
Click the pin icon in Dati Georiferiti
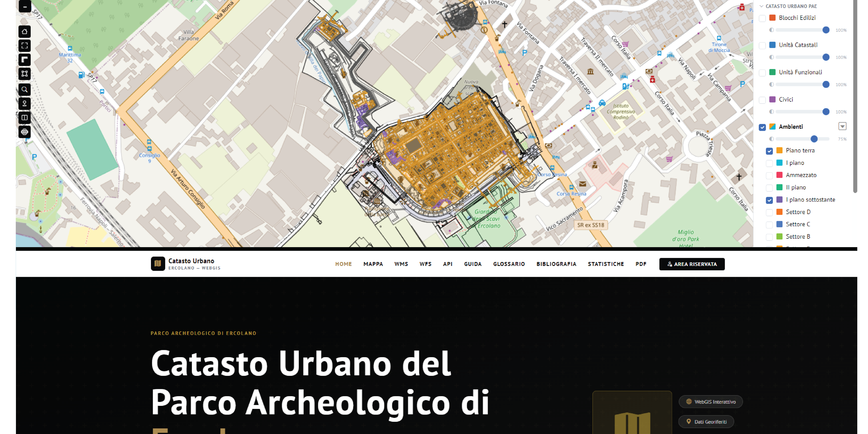(x=688, y=421)
